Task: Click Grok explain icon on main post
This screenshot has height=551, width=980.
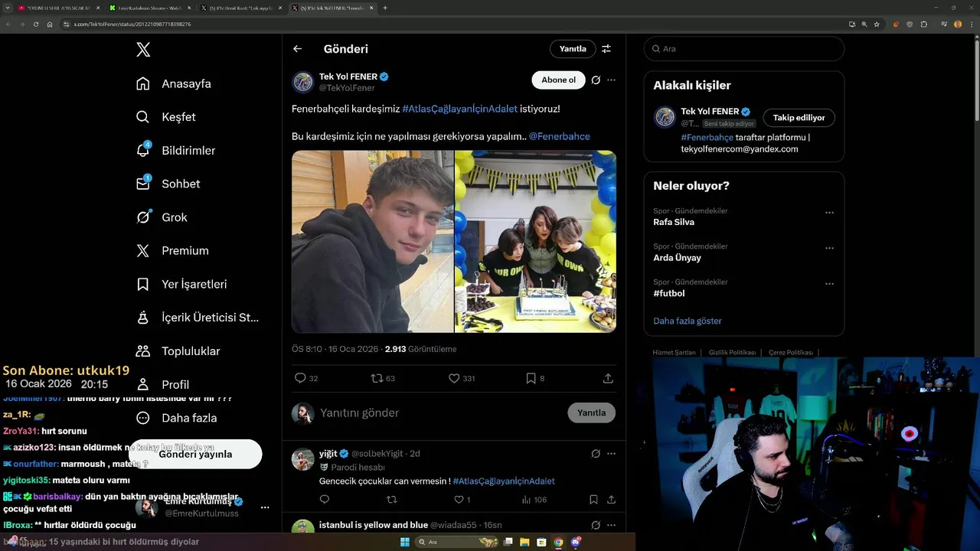Action: (x=596, y=80)
